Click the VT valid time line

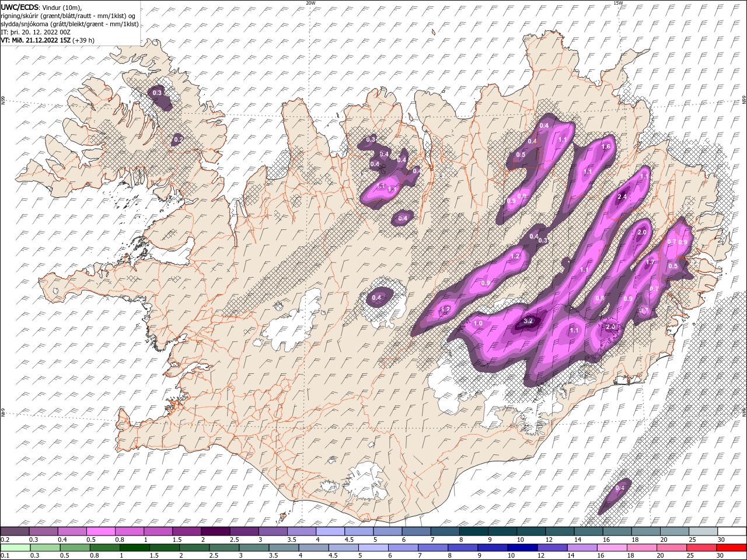[47, 40]
